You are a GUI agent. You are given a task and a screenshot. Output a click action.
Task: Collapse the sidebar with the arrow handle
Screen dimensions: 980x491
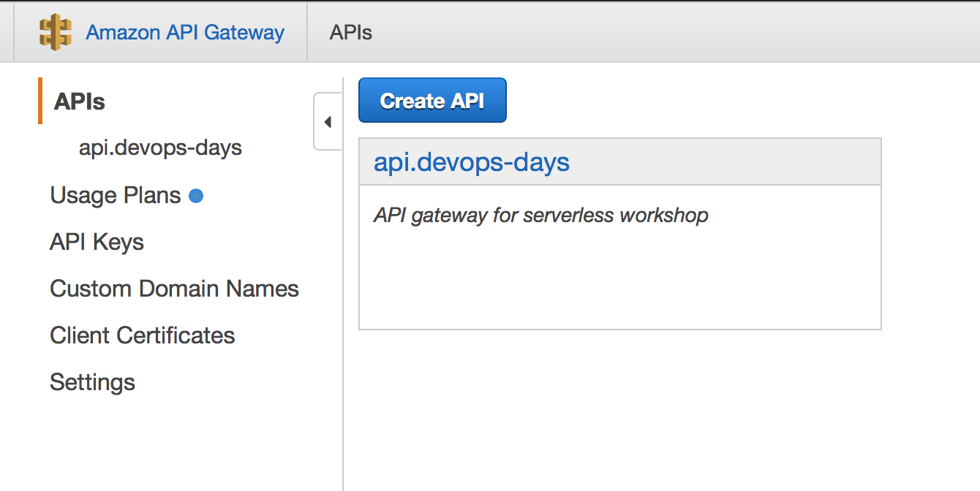click(328, 122)
